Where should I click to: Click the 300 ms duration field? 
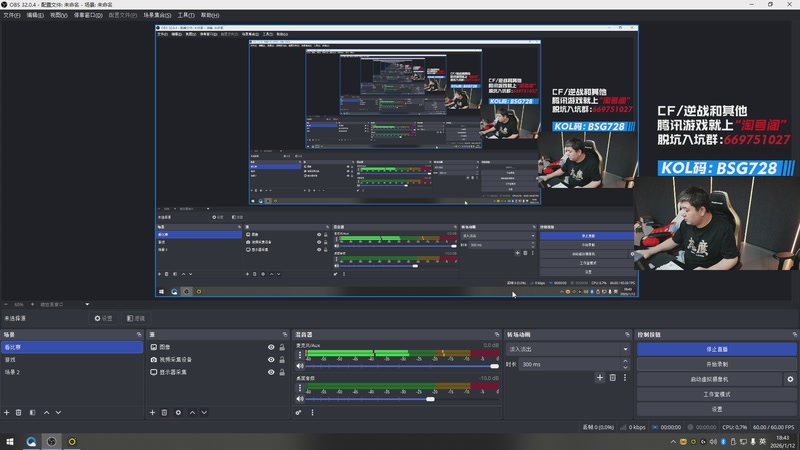[x=569, y=364]
